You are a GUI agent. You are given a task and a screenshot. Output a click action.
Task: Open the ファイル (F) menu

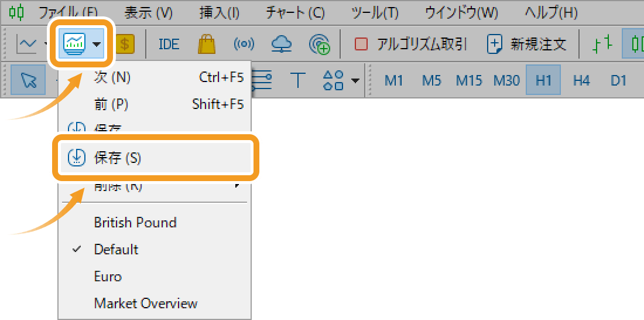68,13
